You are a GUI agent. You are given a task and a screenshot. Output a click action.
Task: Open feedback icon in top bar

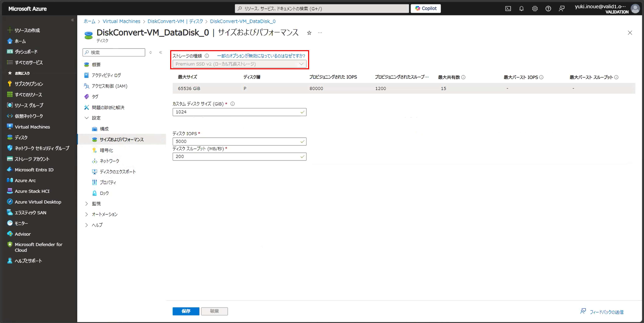pyautogui.click(x=561, y=9)
